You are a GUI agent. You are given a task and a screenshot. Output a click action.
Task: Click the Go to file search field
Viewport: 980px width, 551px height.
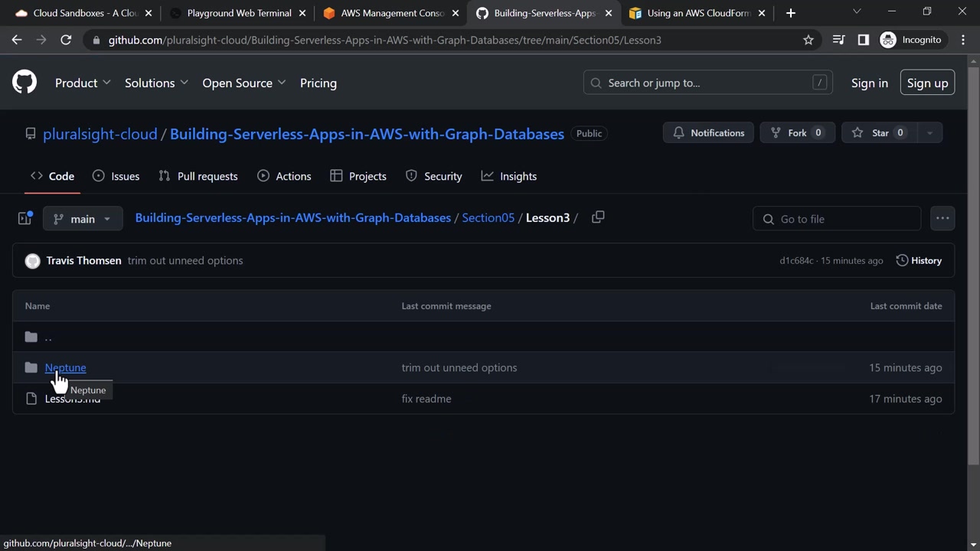[837, 219]
